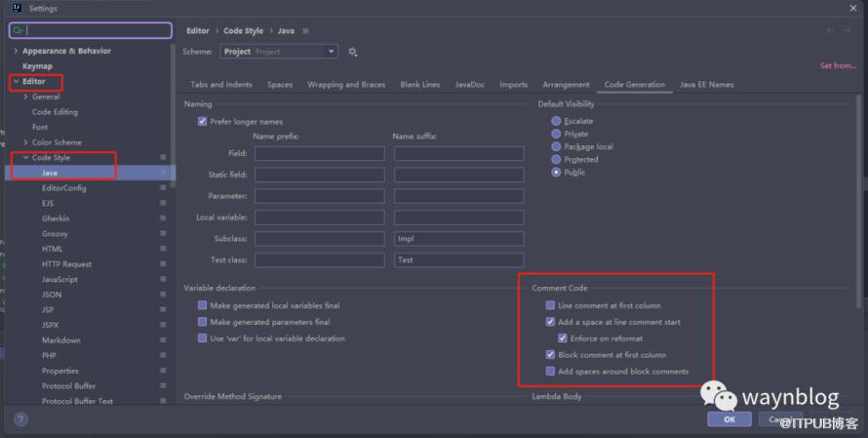Select the Private visibility radio button
Screen dimensions: 868x438
556,134
